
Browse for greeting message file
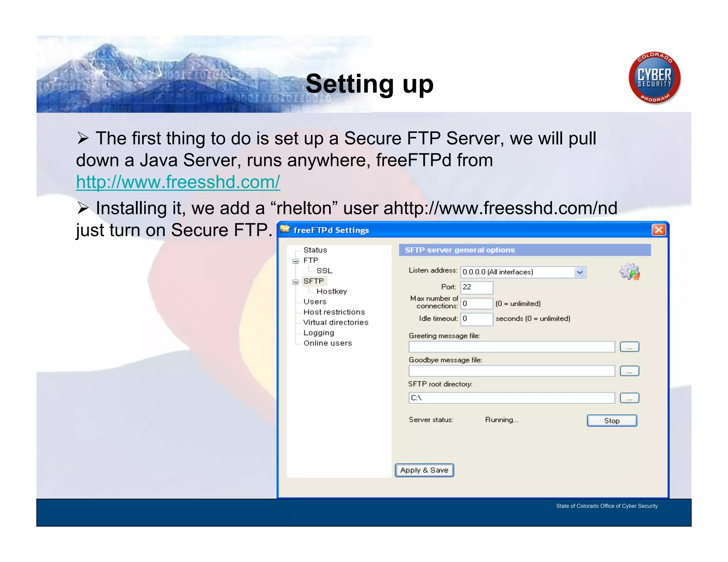point(629,347)
